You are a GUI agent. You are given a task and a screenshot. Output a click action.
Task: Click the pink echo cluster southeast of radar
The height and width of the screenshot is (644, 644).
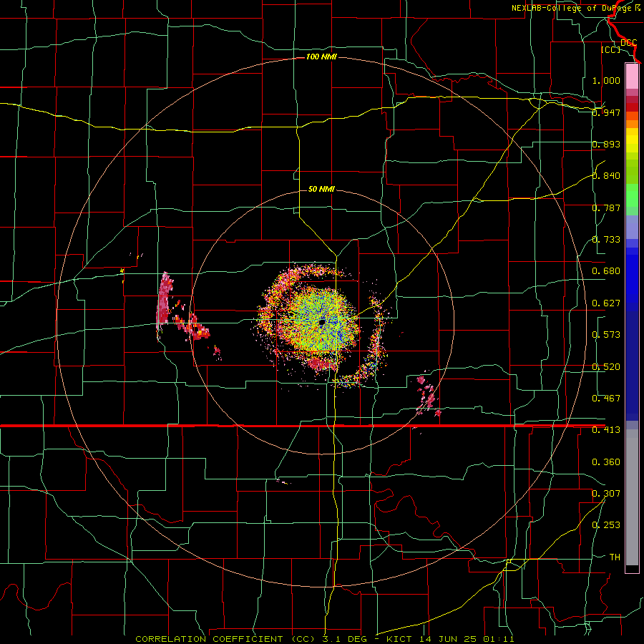428,396
